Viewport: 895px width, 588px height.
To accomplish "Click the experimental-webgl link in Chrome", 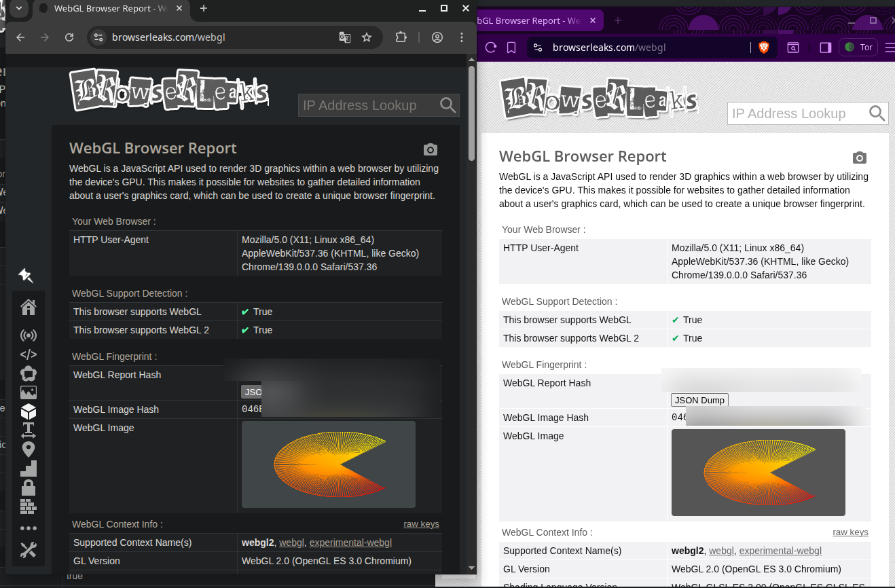I will pos(350,543).
